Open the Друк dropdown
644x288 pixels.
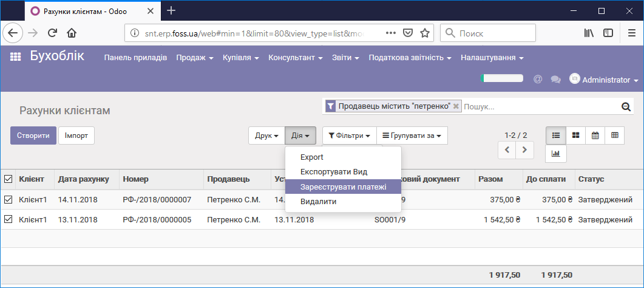pyautogui.click(x=266, y=135)
